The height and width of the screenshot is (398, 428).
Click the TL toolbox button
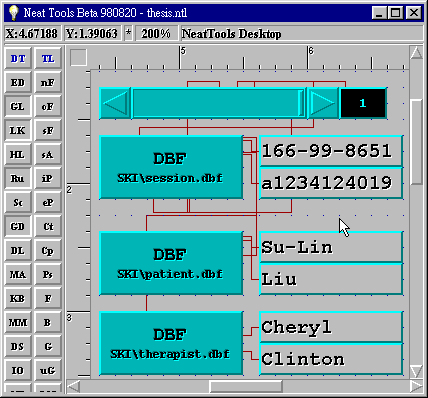click(48, 59)
